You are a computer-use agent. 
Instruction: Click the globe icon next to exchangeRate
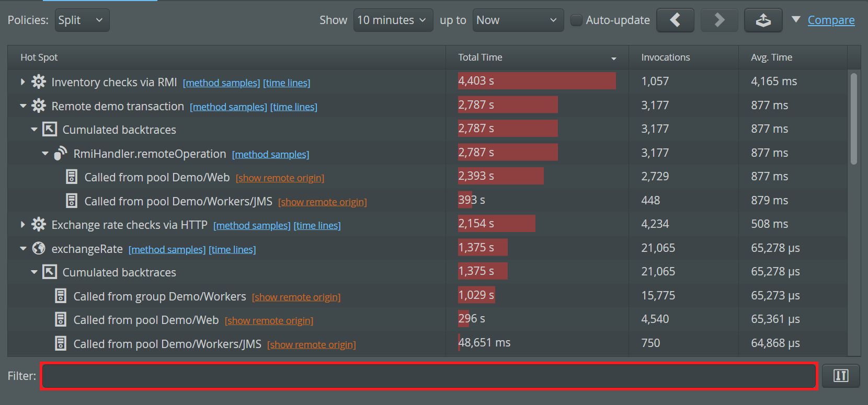point(39,248)
